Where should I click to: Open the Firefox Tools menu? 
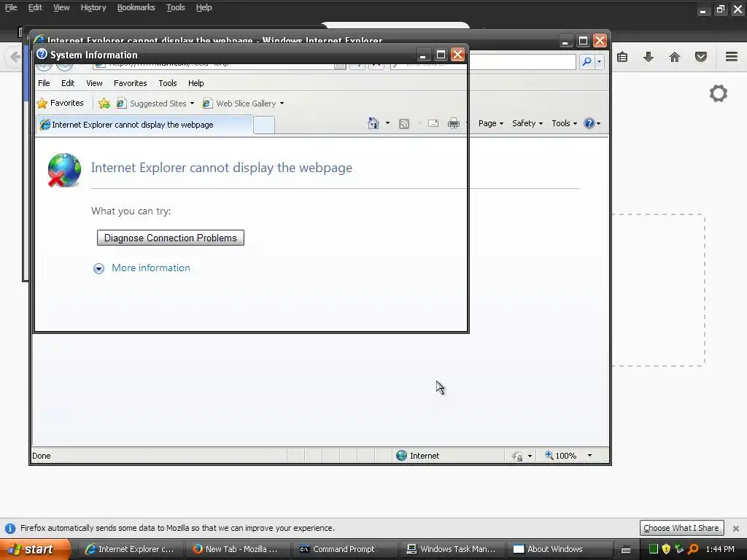[175, 7]
